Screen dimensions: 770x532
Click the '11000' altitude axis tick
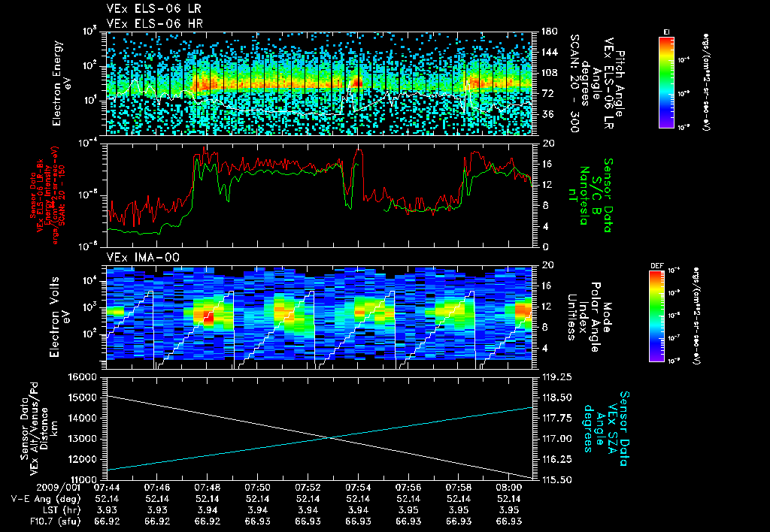coord(84,479)
